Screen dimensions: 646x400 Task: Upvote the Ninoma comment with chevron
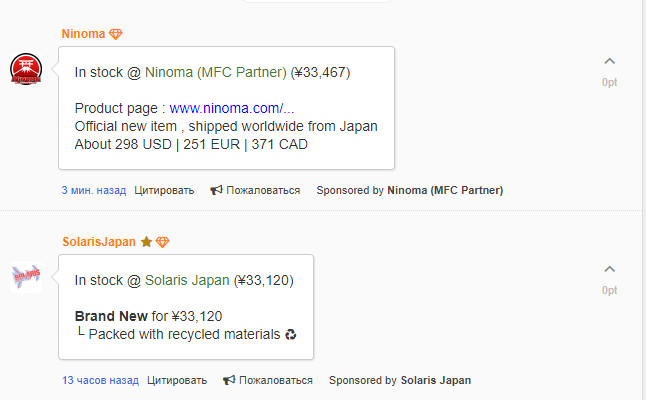coord(609,62)
